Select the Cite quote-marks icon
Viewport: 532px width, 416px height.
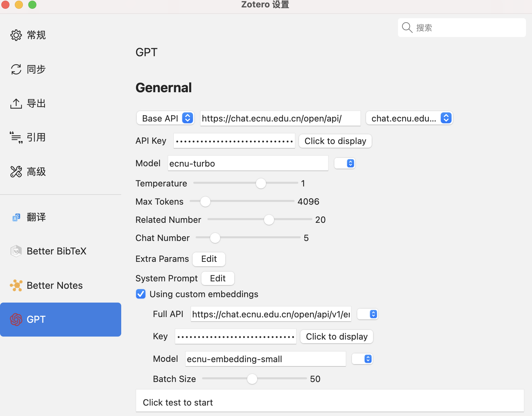coord(16,137)
